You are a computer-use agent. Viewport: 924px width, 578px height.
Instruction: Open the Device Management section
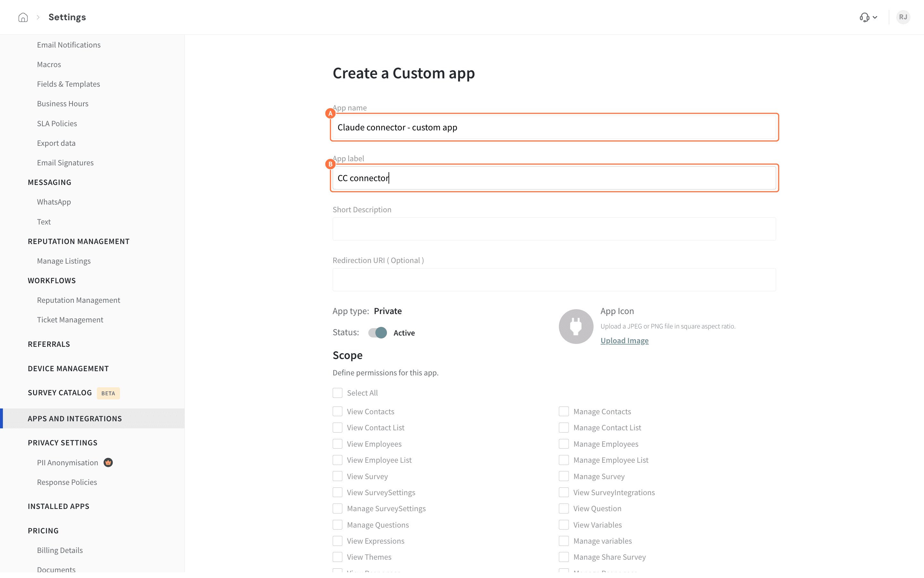pyautogui.click(x=68, y=369)
